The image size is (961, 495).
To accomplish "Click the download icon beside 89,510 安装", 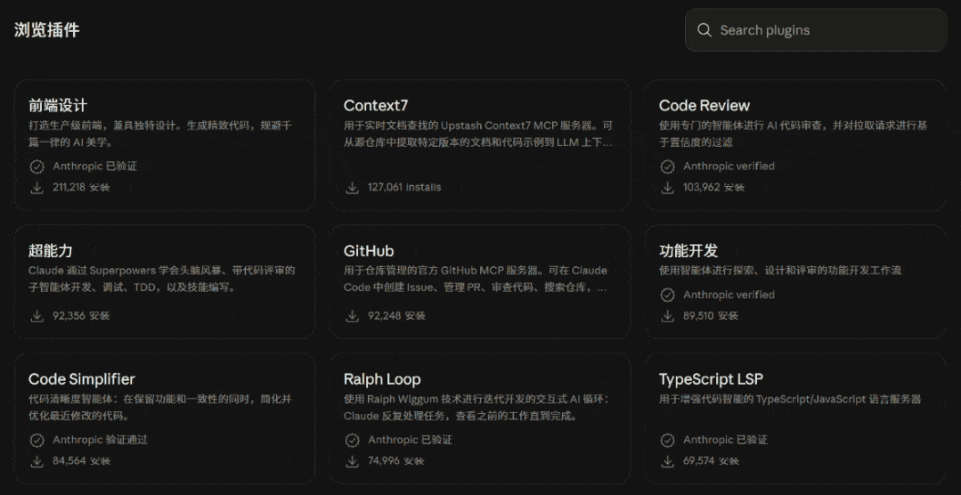I will tap(667, 316).
